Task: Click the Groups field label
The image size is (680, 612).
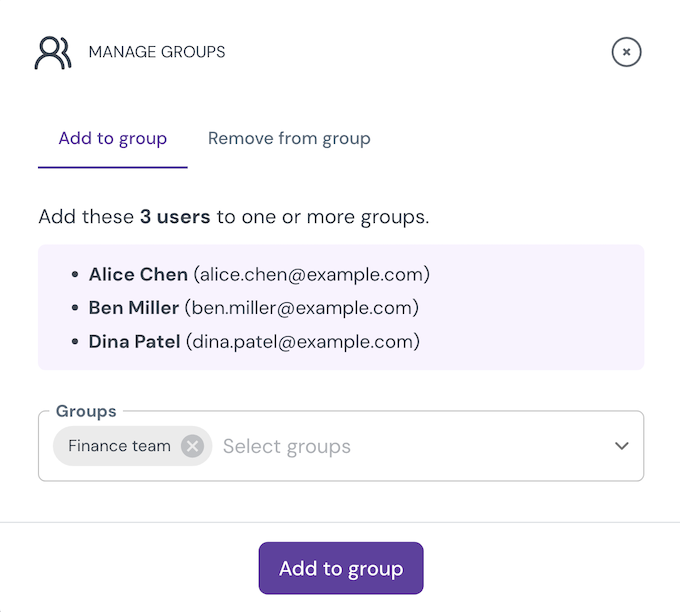Action: pos(86,411)
